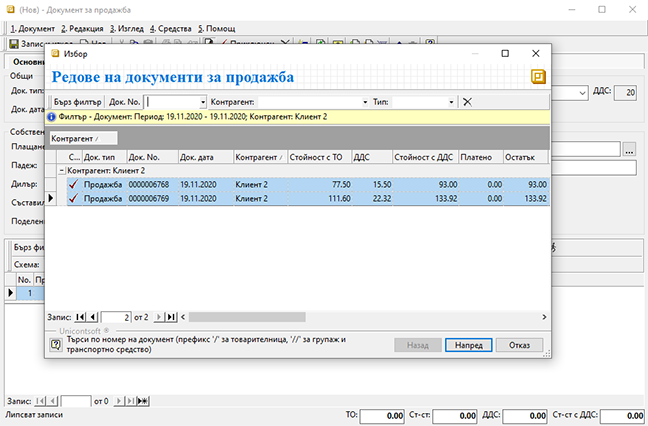Click the Отказ button

(x=519, y=345)
